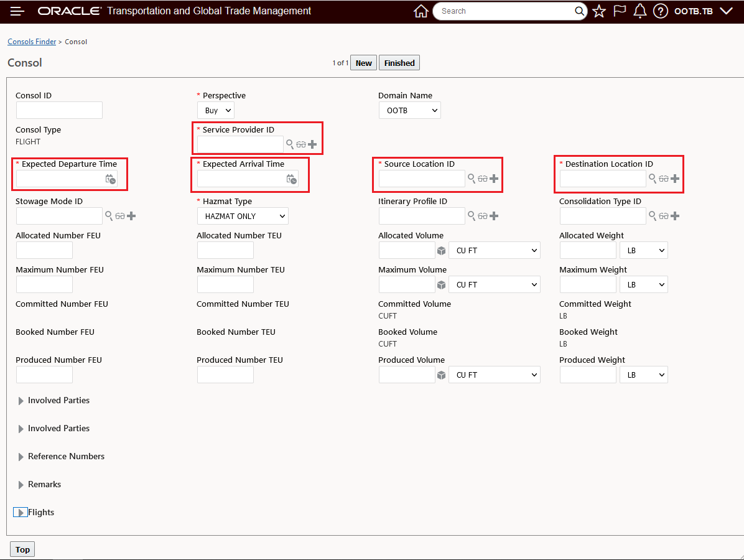This screenshot has height=560, width=744.
Task: Open Favorites star icon
Action: 599,11
